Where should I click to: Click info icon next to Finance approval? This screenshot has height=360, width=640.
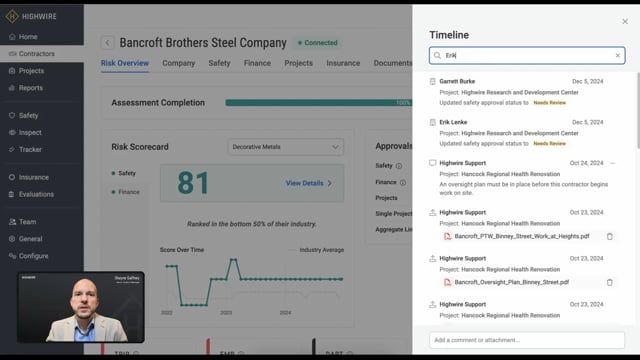tap(402, 182)
